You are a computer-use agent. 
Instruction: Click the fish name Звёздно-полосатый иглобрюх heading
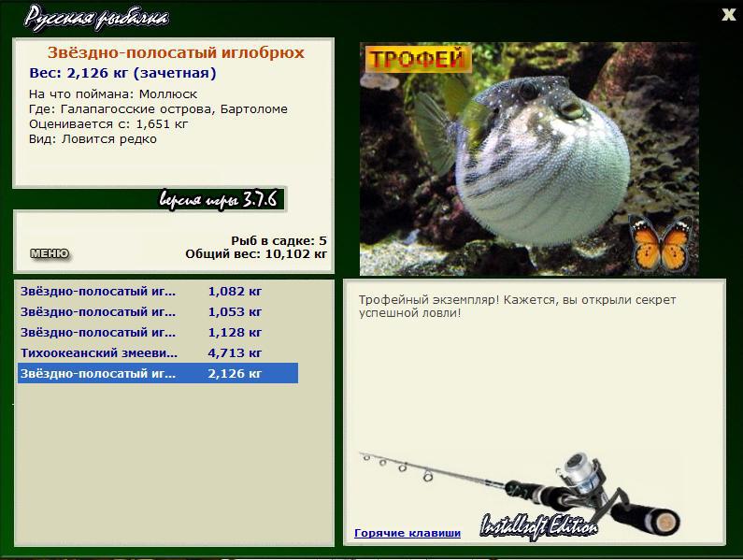176,52
